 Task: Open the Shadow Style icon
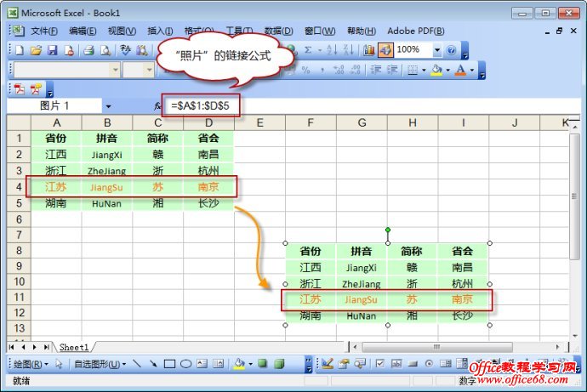click(x=263, y=363)
